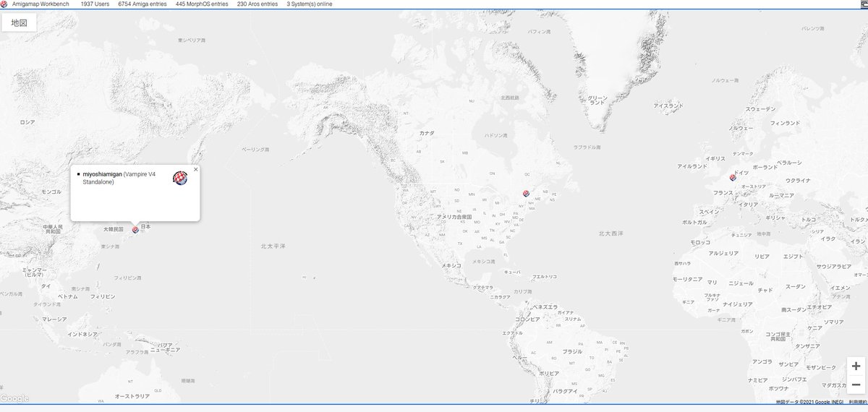Click the ウクライナ map label

tap(798, 180)
